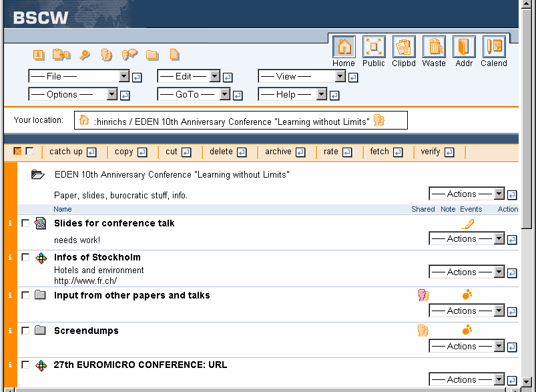Screen dimensions: 536x392
Task: Open the Home workspace icon
Action: (x=344, y=47)
